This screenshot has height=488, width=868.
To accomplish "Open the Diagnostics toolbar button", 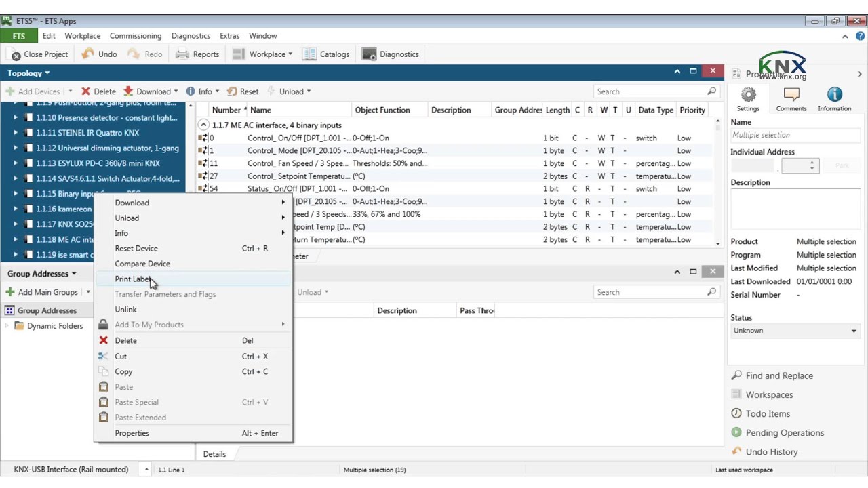I will (391, 54).
